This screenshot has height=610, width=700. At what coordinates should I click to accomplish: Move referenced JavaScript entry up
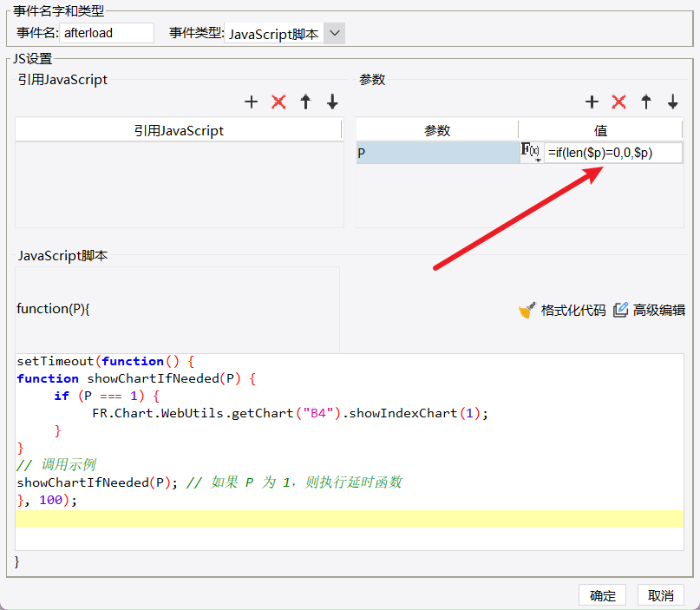click(306, 102)
